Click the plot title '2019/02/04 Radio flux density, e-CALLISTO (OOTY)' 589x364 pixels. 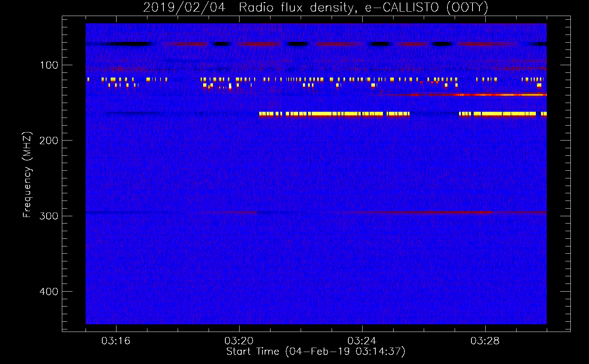pyautogui.click(x=316, y=7)
